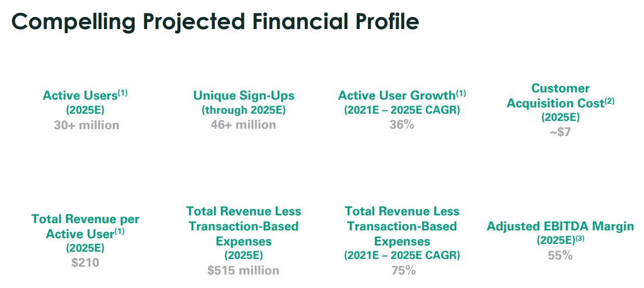
Task: Click the "46+ million" figure
Action: click(243, 125)
